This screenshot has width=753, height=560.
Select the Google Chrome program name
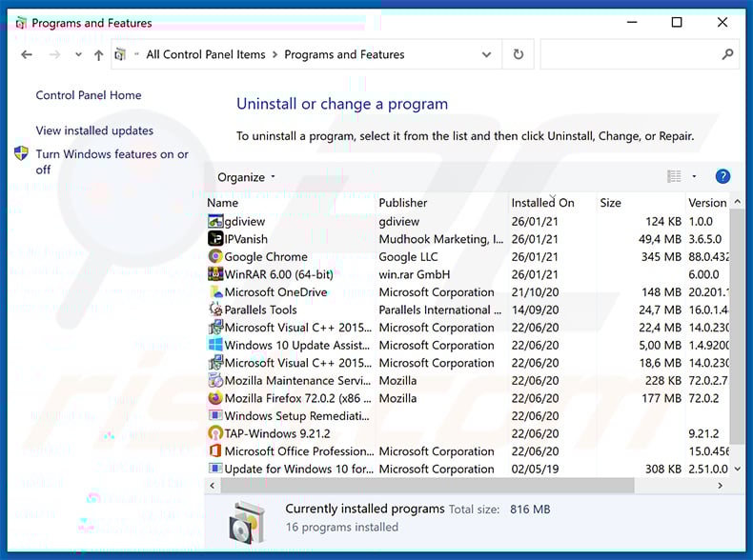click(266, 257)
